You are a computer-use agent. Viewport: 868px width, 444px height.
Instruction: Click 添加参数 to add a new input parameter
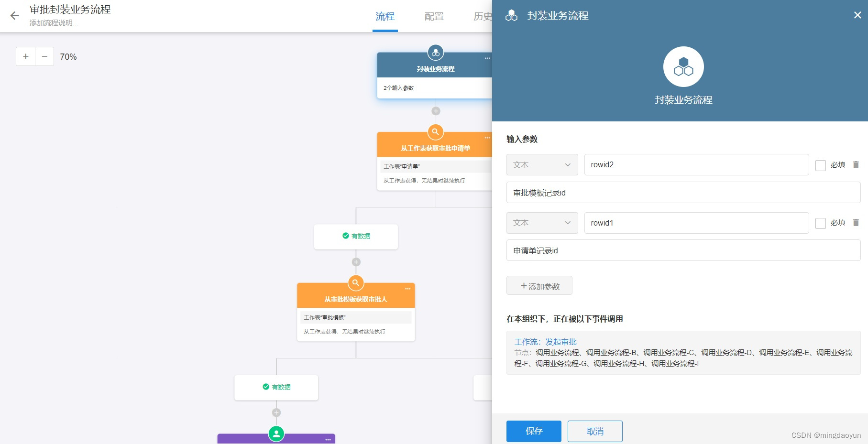point(539,285)
